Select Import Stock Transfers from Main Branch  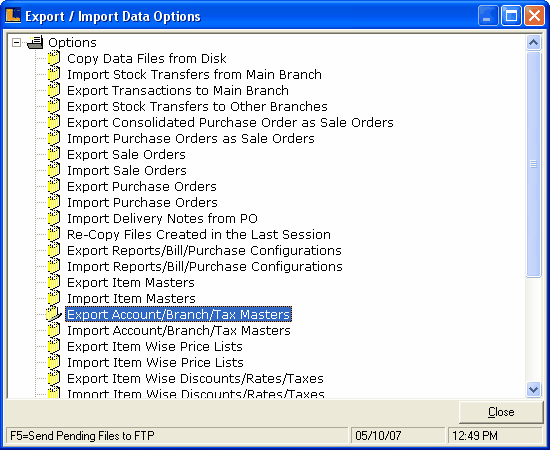(194, 74)
